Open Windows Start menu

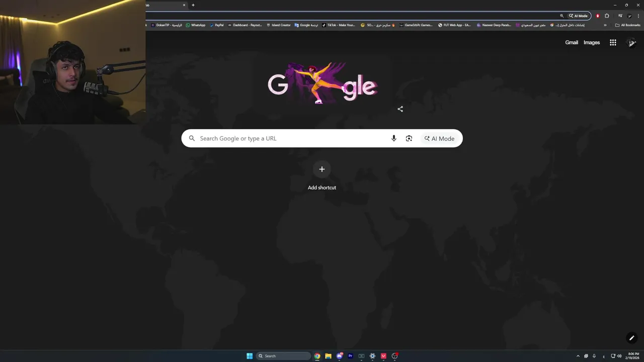[x=250, y=356]
